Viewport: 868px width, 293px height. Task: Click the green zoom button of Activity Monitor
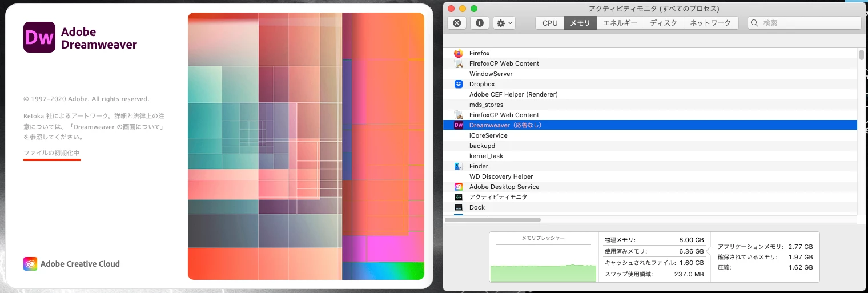pyautogui.click(x=474, y=8)
